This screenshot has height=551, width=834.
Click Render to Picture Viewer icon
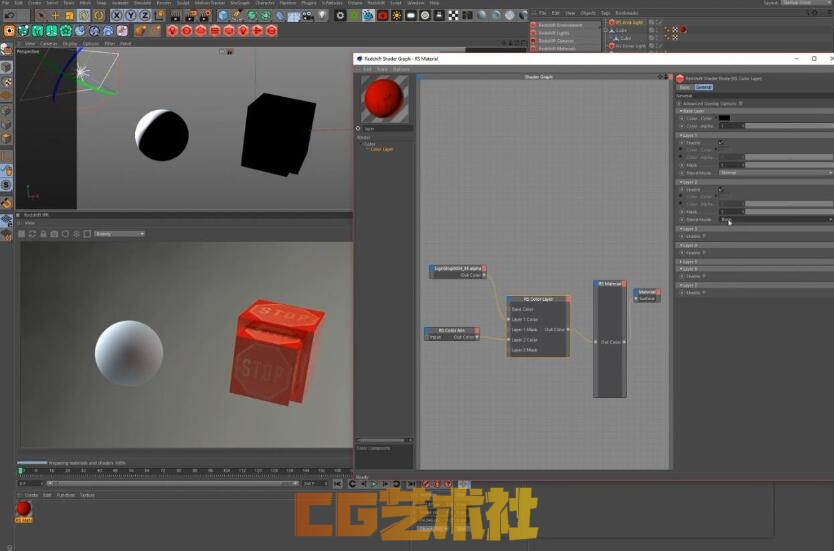190,15
